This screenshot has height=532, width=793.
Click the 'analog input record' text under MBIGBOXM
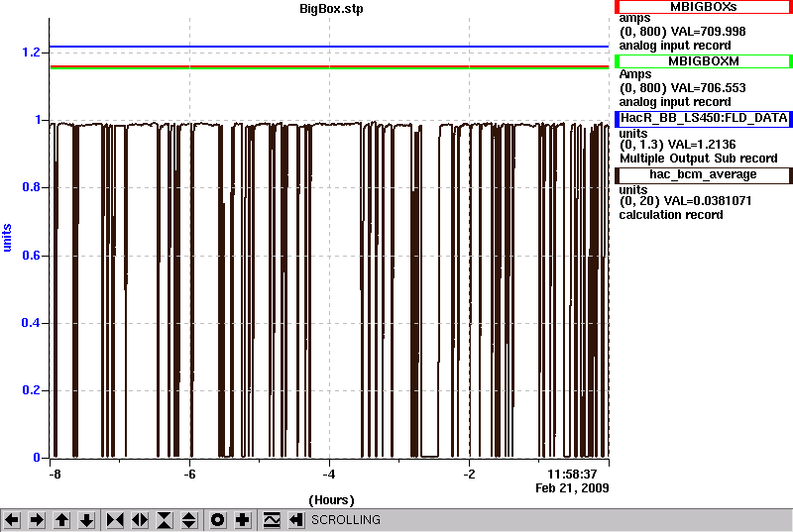click(x=675, y=102)
